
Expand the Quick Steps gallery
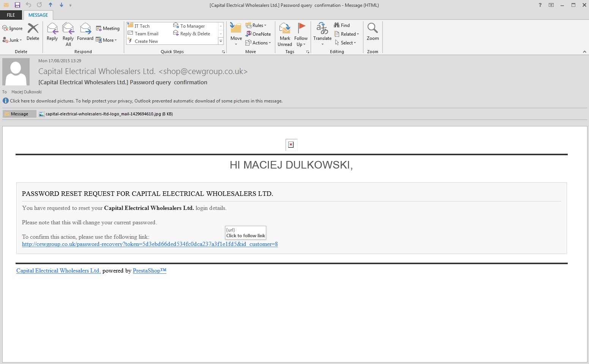221,41
